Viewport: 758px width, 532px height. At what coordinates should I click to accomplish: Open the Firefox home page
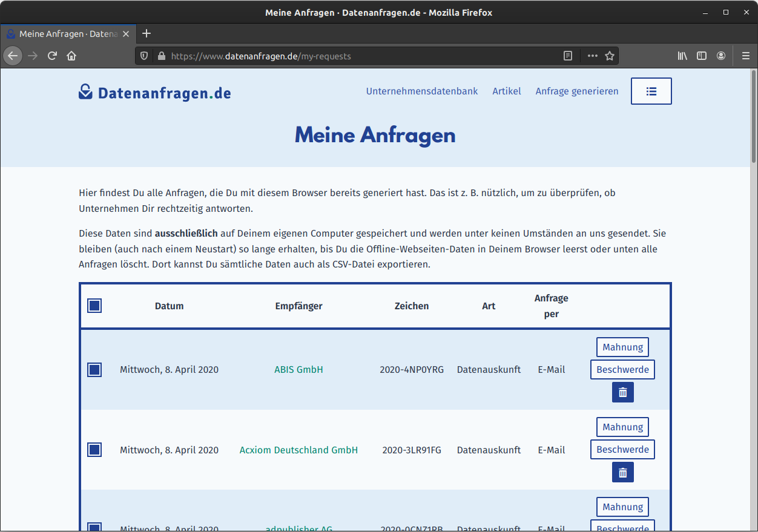tap(71, 56)
